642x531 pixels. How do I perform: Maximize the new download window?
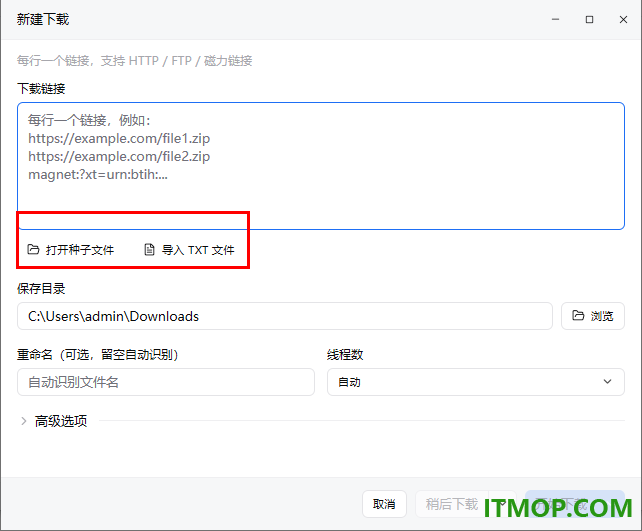pyautogui.click(x=589, y=19)
